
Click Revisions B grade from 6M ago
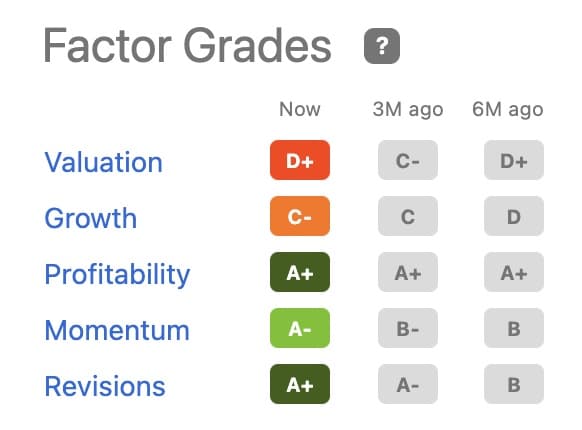click(x=514, y=384)
